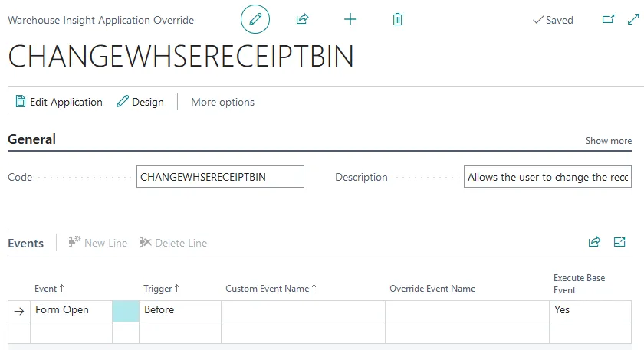Click the plus icon to create new record
Screen dimensions: 644x350
(x=350, y=19)
